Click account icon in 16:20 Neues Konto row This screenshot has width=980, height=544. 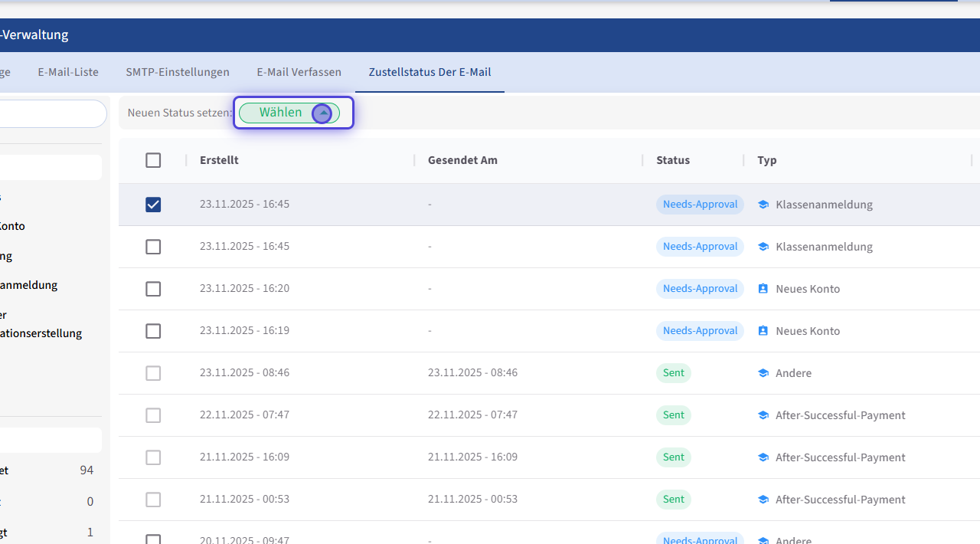pos(763,289)
